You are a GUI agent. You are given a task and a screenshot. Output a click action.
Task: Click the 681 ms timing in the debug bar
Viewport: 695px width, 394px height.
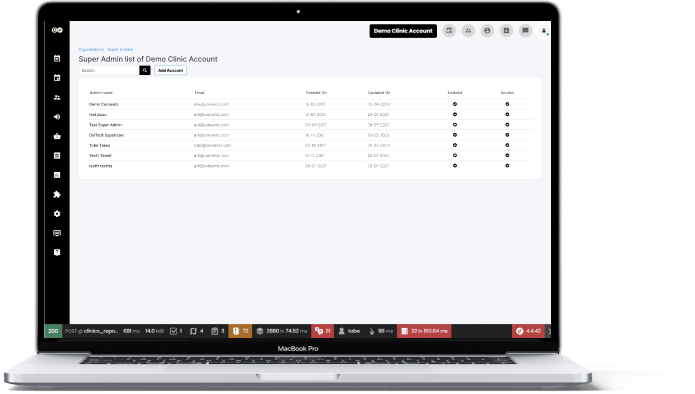(131, 331)
